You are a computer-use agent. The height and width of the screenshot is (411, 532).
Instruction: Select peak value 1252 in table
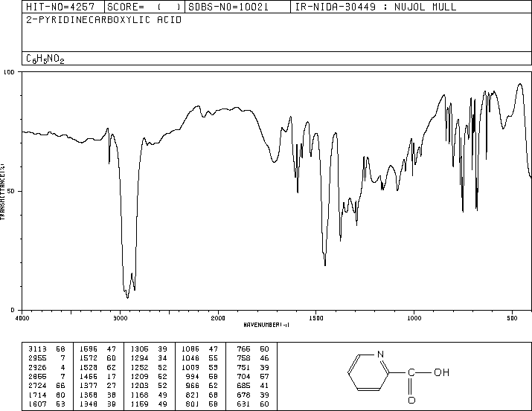pyautogui.click(x=139, y=367)
